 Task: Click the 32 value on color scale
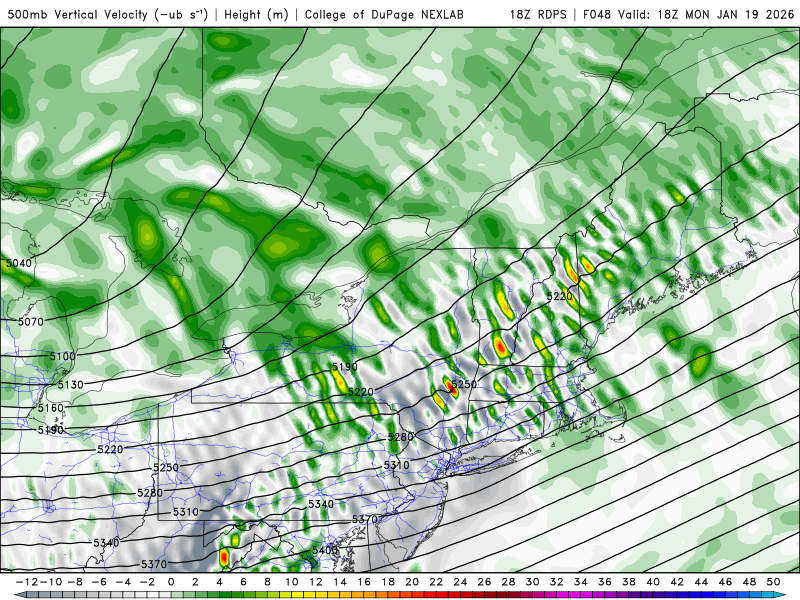[557, 582]
